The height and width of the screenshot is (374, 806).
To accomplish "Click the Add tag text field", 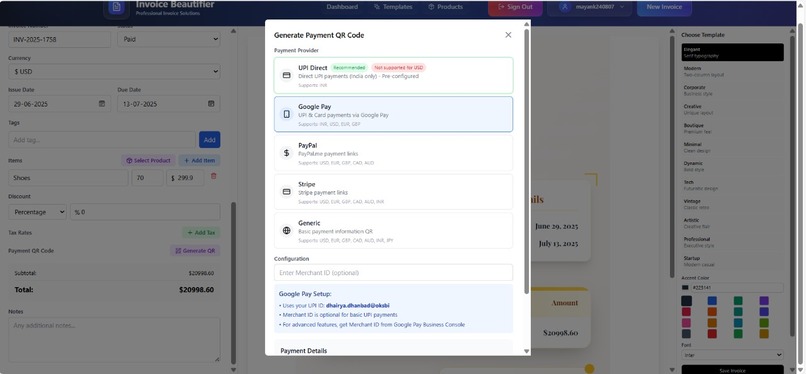I will click(x=102, y=140).
